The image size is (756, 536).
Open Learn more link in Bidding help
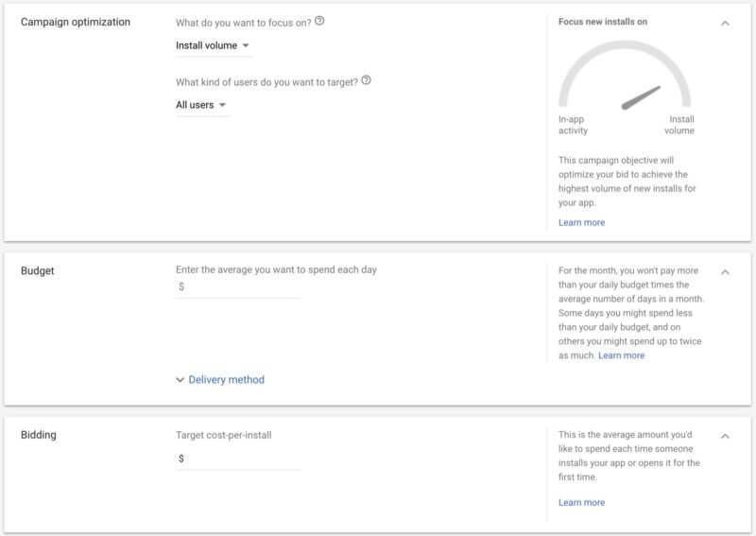(581, 502)
